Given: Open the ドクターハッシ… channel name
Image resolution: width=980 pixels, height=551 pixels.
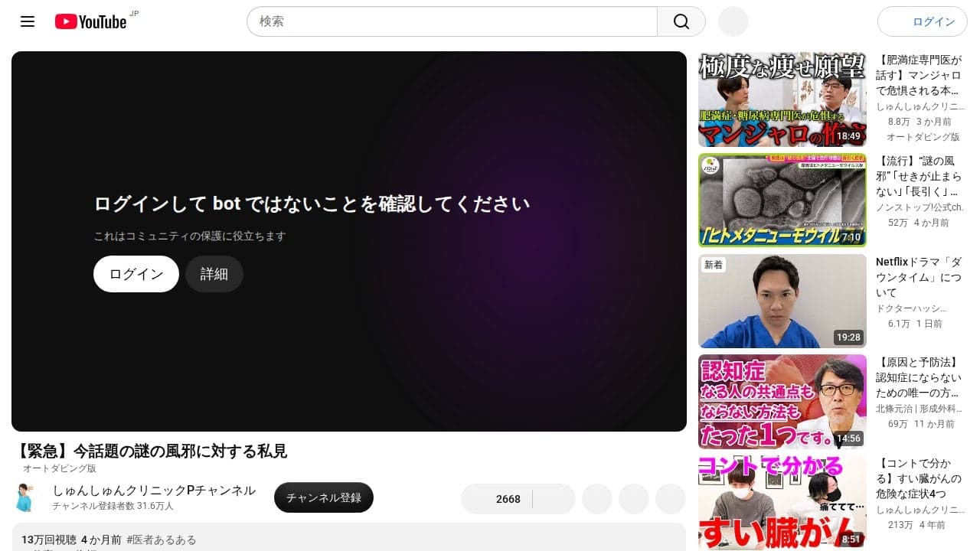Looking at the screenshot, I should point(911,308).
